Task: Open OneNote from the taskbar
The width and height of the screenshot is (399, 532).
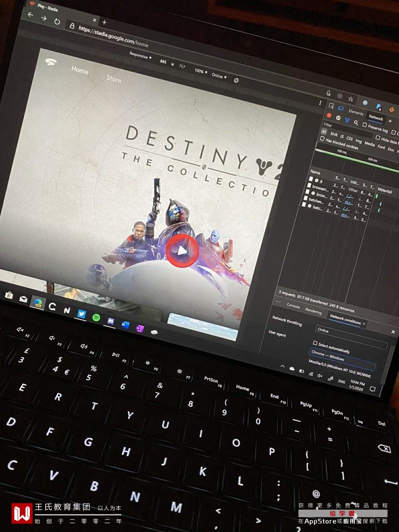Action: (x=140, y=328)
